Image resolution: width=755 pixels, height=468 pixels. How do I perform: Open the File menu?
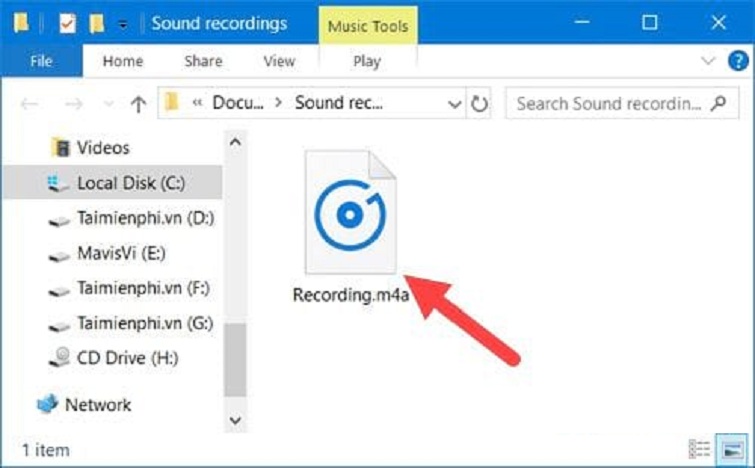[x=41, y=61]
